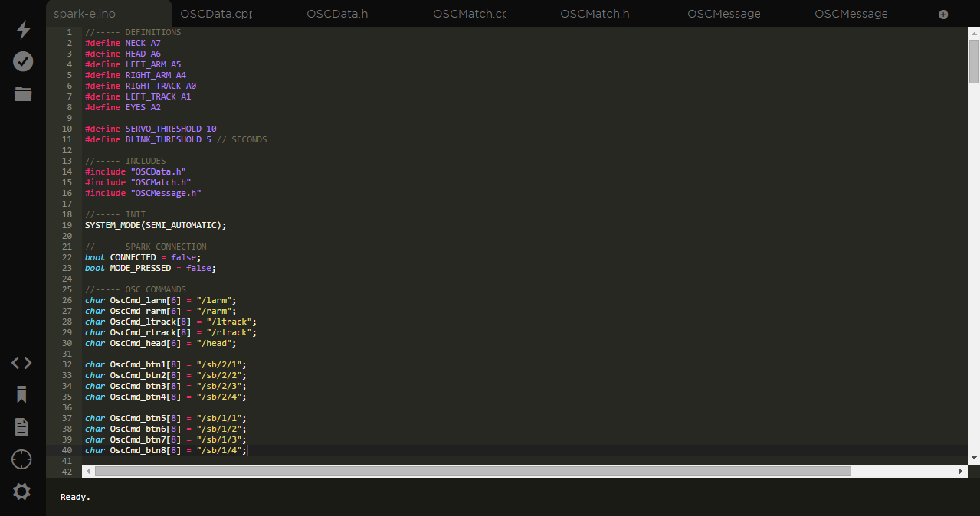Click the "Ready." status message
This screenshot has width=980, height=516.
point(75,497)
